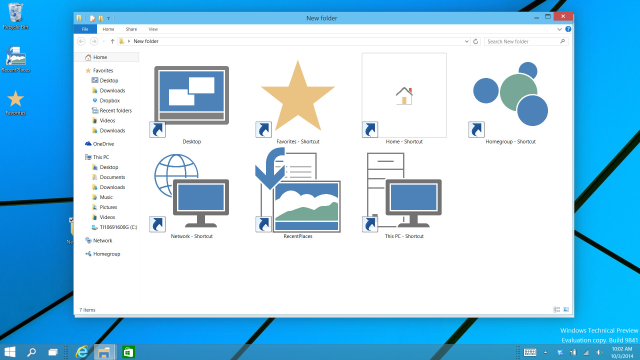The height and width of the screenshot is (360, 640).
Task: Open taskbar Search magnifier
Action: coord(31,352)
